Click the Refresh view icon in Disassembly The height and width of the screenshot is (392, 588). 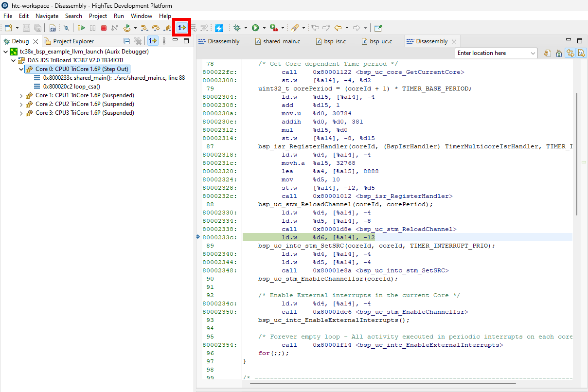548,53
